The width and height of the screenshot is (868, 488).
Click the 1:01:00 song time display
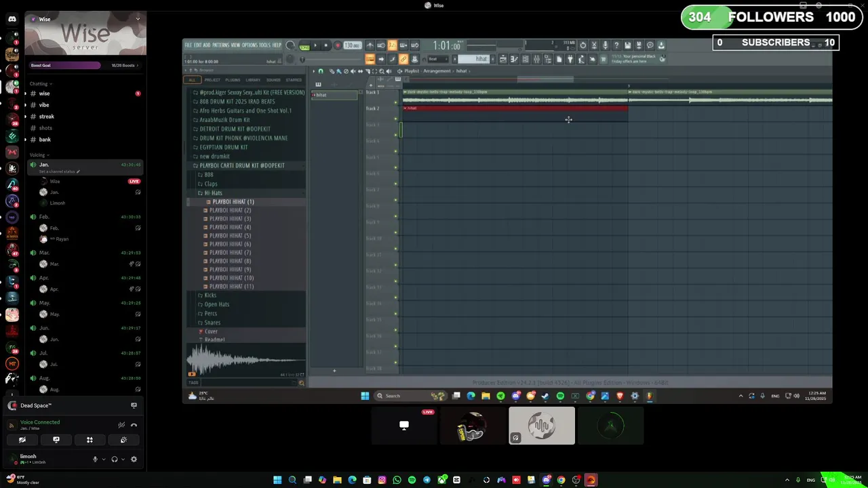[447, 45]
